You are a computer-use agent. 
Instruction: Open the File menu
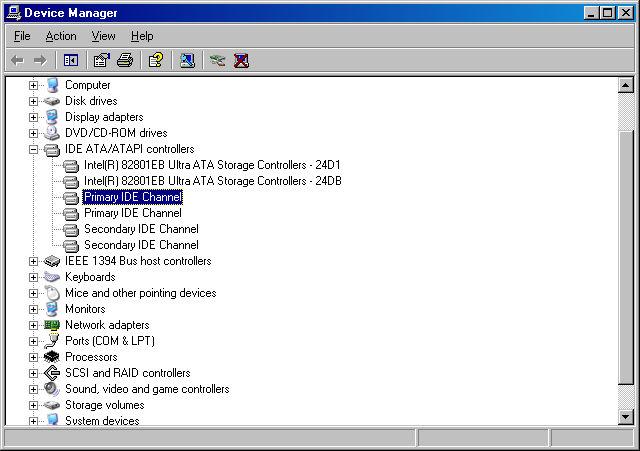click(22, 36)
